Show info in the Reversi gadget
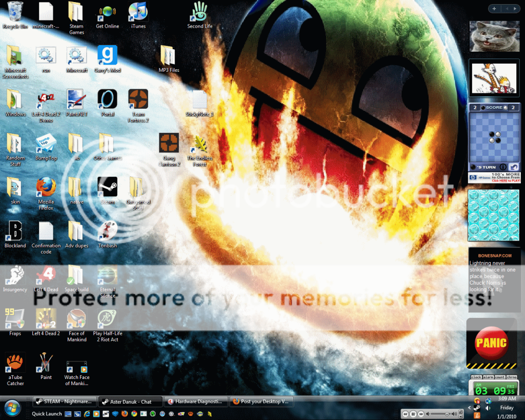This screenshot has height=420, width=525. coord(503,167)
